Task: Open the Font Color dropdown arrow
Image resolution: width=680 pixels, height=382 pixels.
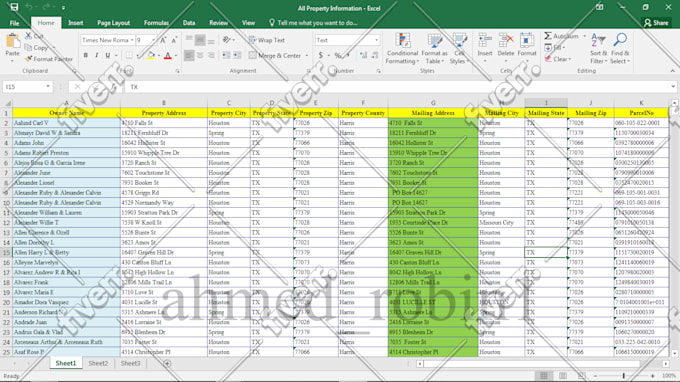Action: (176, 56)
